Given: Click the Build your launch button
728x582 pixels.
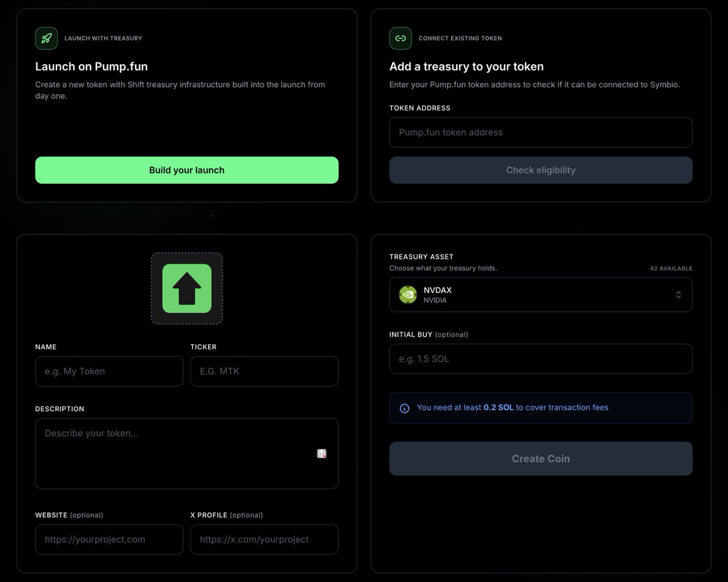Looking at the screenshot, I should [187, 170].
